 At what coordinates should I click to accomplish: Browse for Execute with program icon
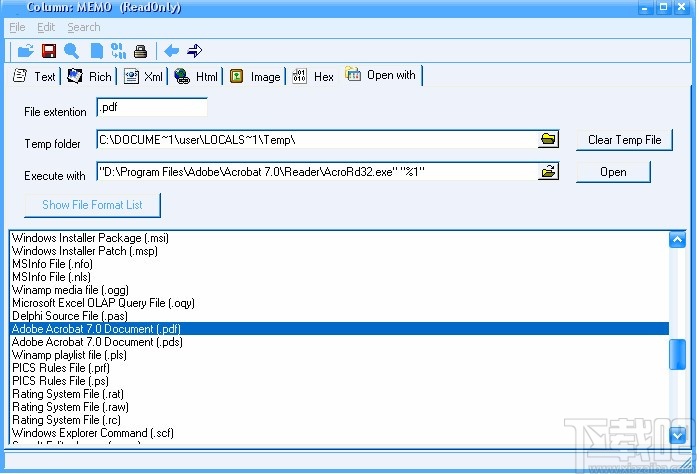[x=548, y=172]
